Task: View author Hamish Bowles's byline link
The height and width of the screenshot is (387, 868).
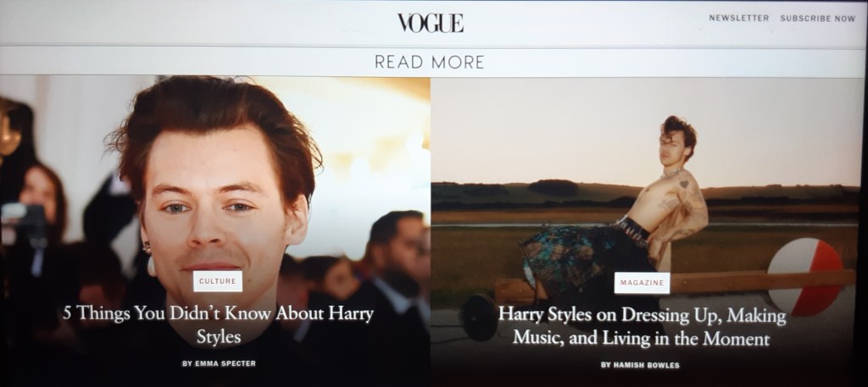Action: (x=640, y=365)
